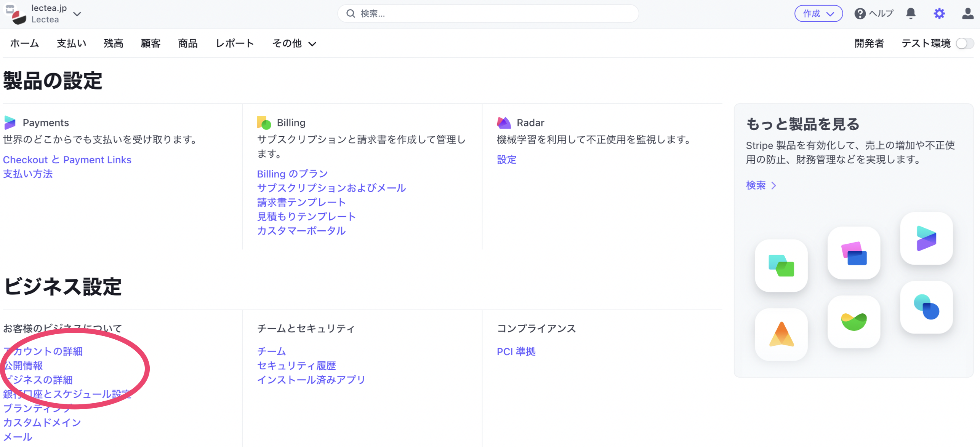
Task: Open the Checkout と Payment Links link
Action: pyautogui.click(x=67, y=160)
